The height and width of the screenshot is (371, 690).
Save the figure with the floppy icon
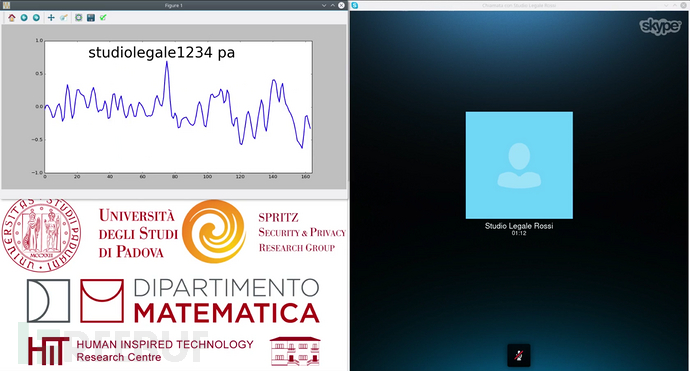[x=91, y=18]
